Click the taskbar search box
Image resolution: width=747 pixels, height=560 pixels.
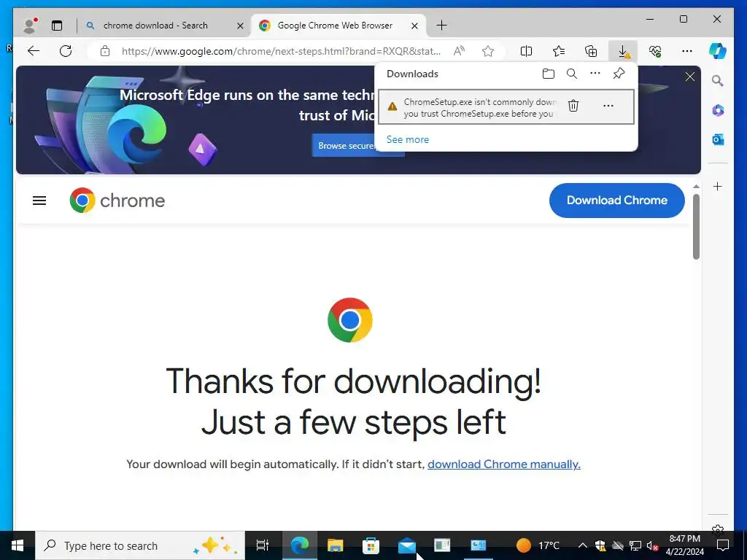(140, 545)
